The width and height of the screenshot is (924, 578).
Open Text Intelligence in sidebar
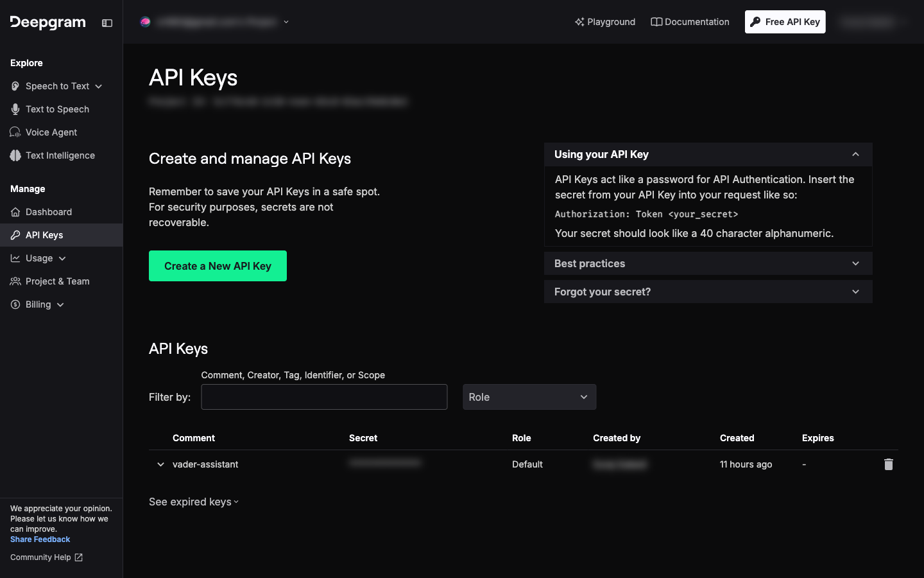point(60,155)
